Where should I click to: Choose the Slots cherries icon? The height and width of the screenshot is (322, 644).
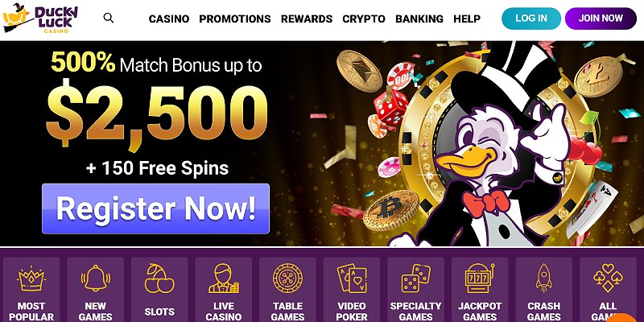tap(159, 278)
